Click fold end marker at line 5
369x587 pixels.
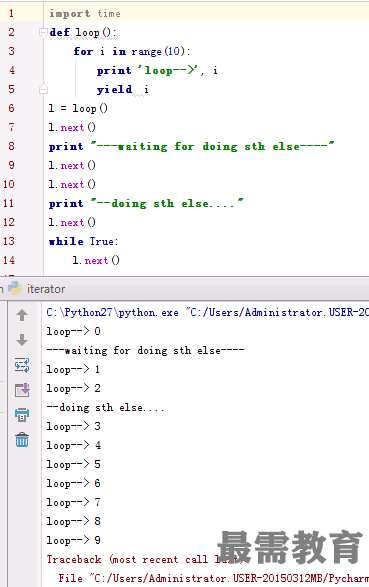(43, 89)
